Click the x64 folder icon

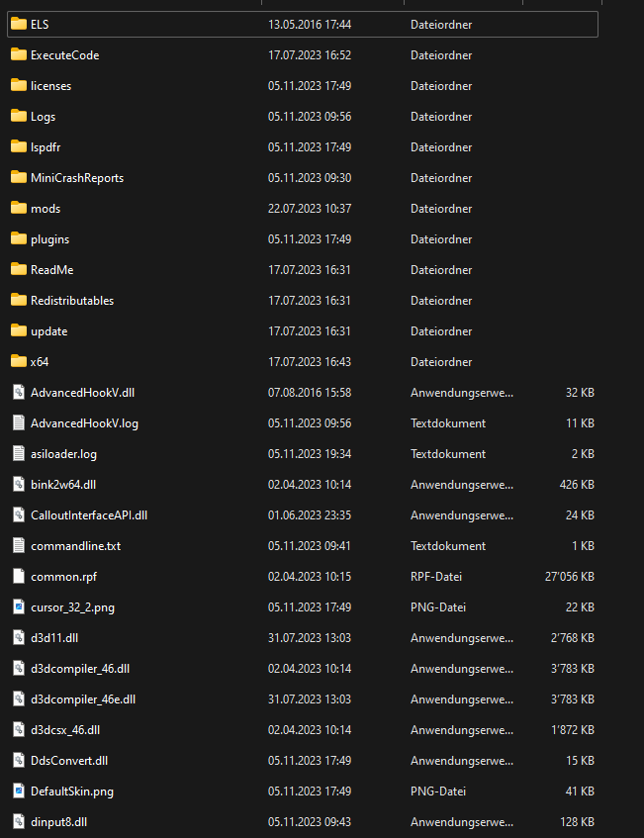coord(19,361)
